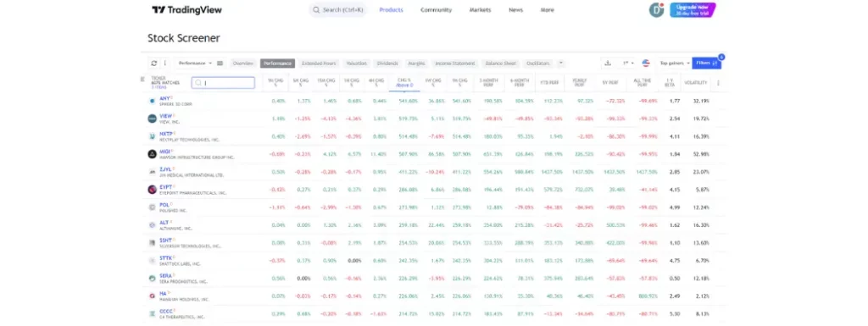The width and height of the screenshot is (868, 326).
Task: Open the three-dot menu beside refresh
Action: pos(164,63)
